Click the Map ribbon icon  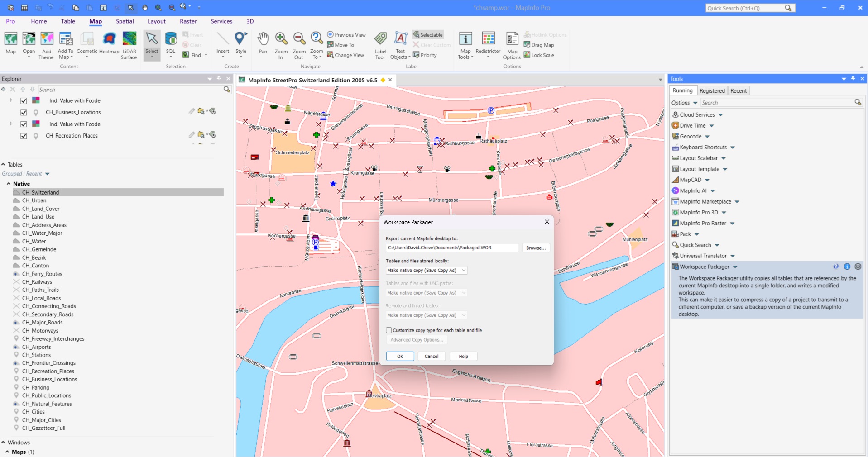(x=11, y=43)
